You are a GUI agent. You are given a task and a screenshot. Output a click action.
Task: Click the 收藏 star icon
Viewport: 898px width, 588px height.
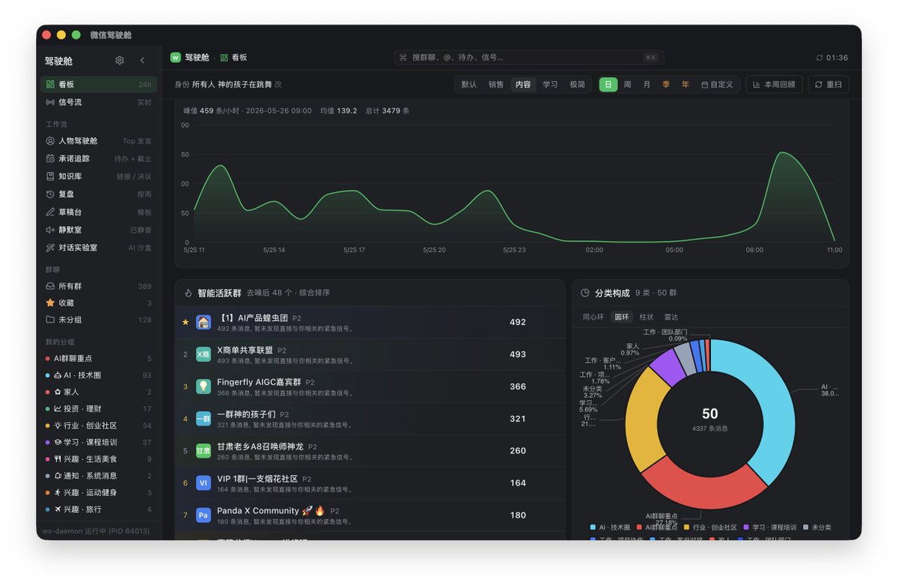(x=50, y=303)
